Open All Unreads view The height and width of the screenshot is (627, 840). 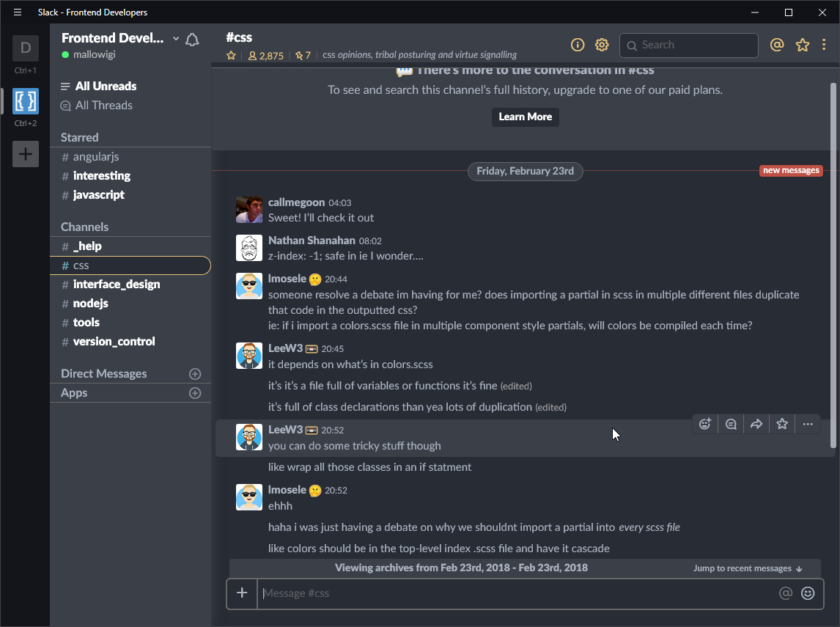click(x=98, y=87)
